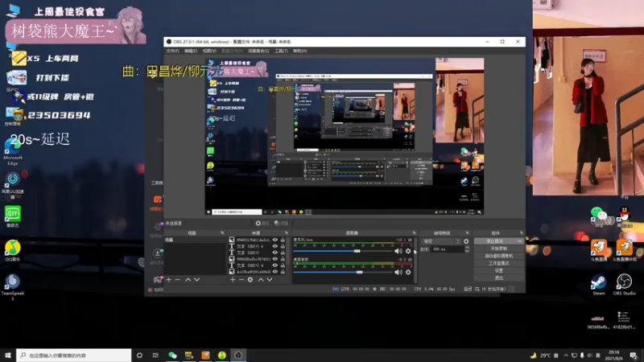Click the 工作室模式 studio mode button

pos(498,264)
